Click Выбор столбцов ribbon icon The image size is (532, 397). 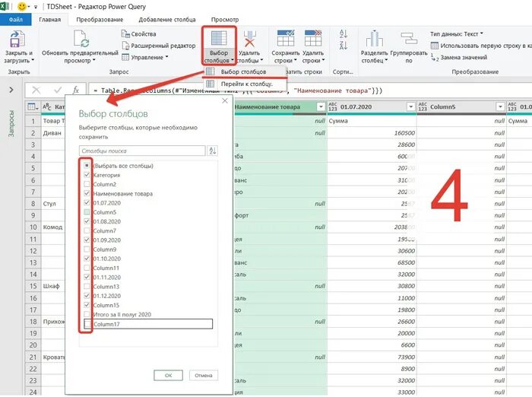click(219, 38)
